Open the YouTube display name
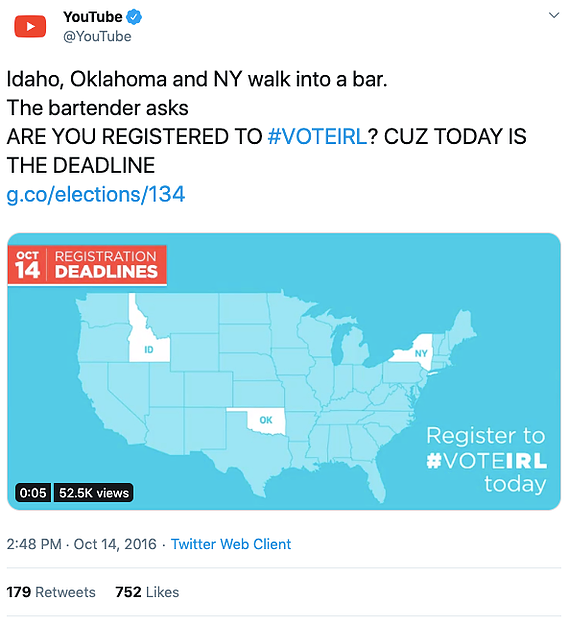The width and height of the screenshot is (569, 626). pos(93,17)
